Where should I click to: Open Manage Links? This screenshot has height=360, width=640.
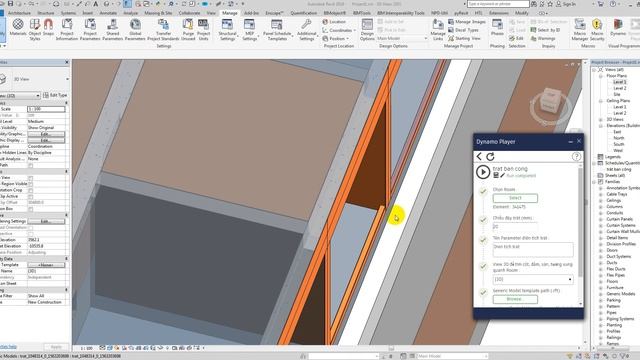pos(438,29)
